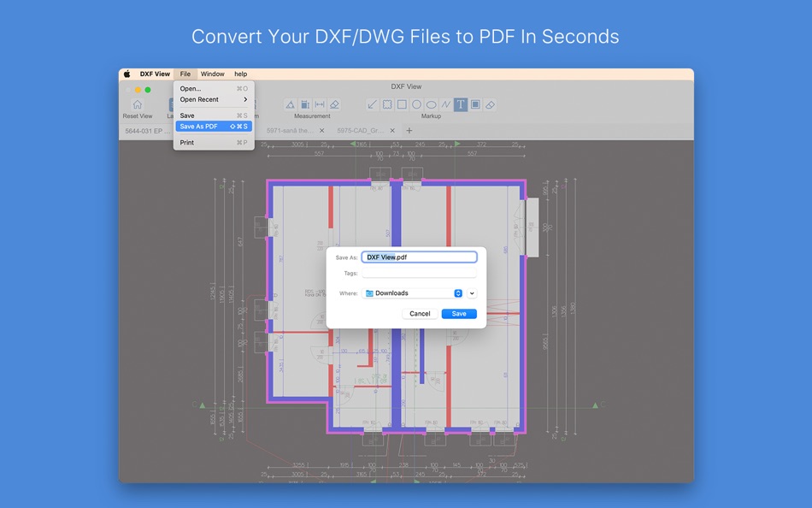Select the Text markup tool
812x508 pixels.
click(461, 104)
